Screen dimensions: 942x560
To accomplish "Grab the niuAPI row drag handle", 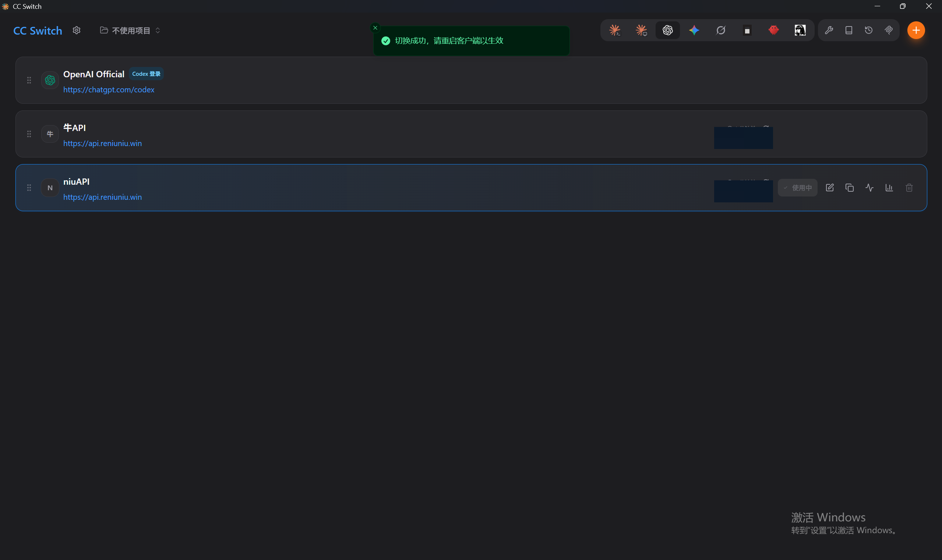I will point(29,188).
